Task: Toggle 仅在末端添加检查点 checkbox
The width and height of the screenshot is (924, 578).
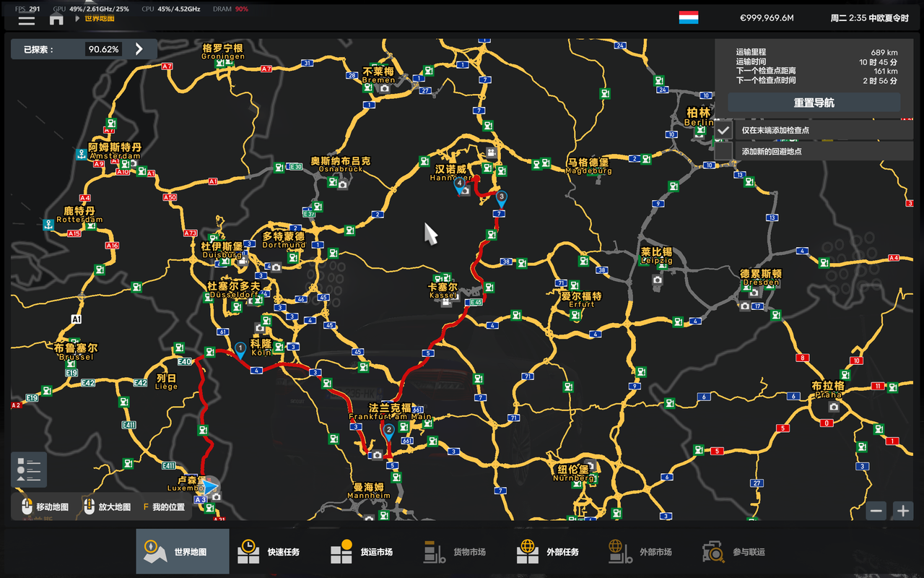Action: [x=723, y=130]
